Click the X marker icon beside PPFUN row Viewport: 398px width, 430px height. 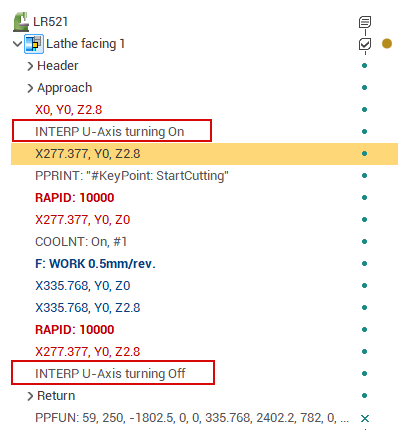pyautogui.click(x=365, y=418)
